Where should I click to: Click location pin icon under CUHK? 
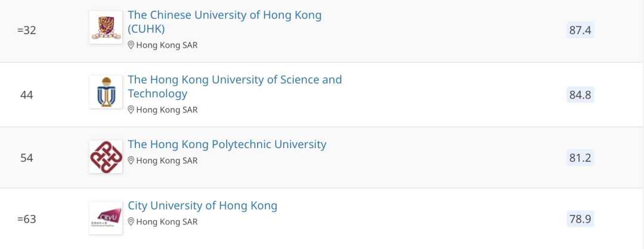[x=131, y=45]
